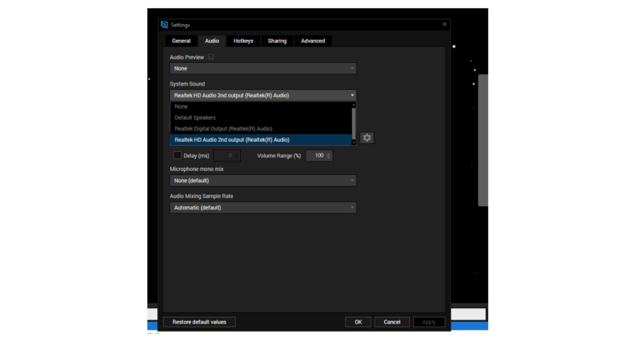Collapse the System Sound dropdown

tap(263, 95)
